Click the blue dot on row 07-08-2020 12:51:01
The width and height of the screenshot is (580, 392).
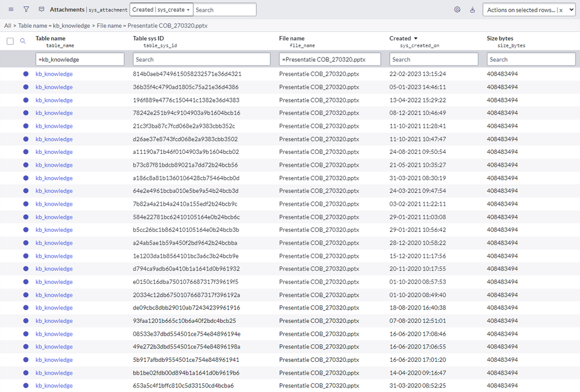(x=26, y=321)
